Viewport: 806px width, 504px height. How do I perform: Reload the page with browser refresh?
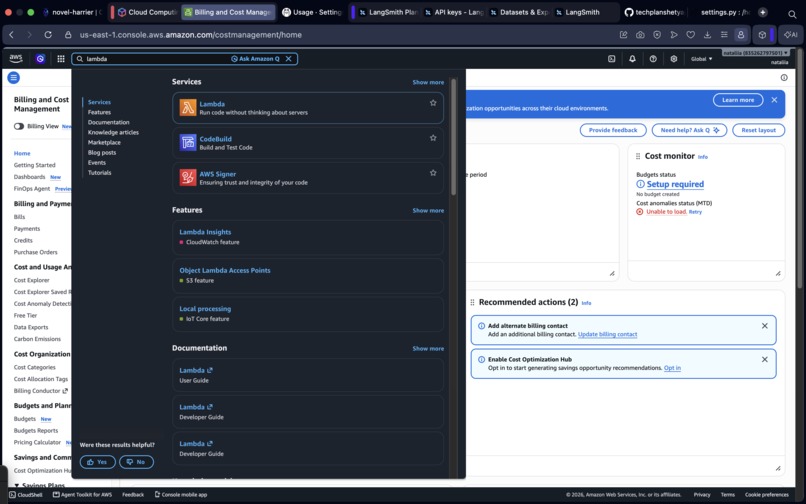point(48,34)
